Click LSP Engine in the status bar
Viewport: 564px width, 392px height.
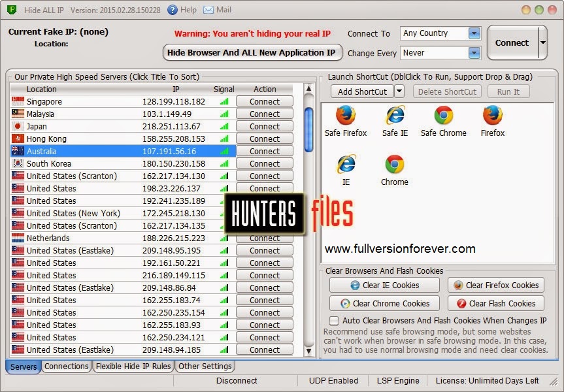click(398, 381)
